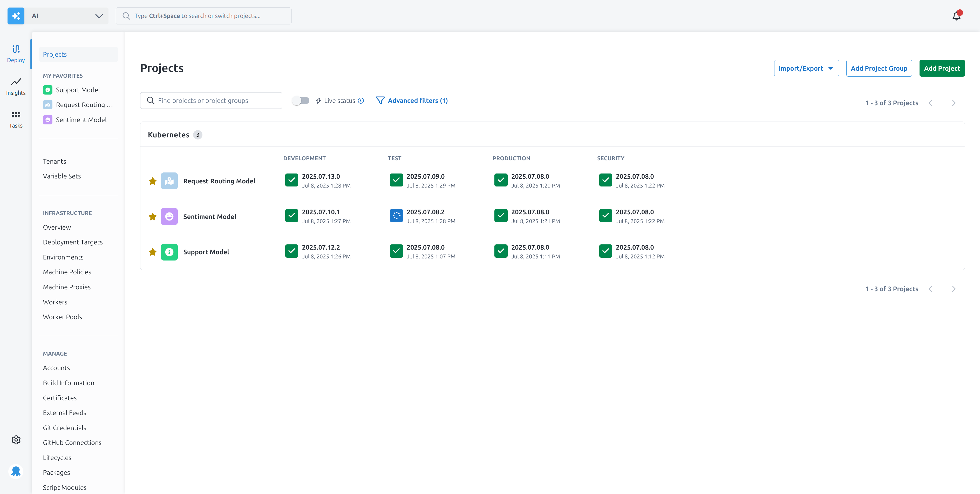Image resolution: width=980 pixels, height=494 pixels.
Task: Open Sentiment Model project
Action: [x=210, y=217]
